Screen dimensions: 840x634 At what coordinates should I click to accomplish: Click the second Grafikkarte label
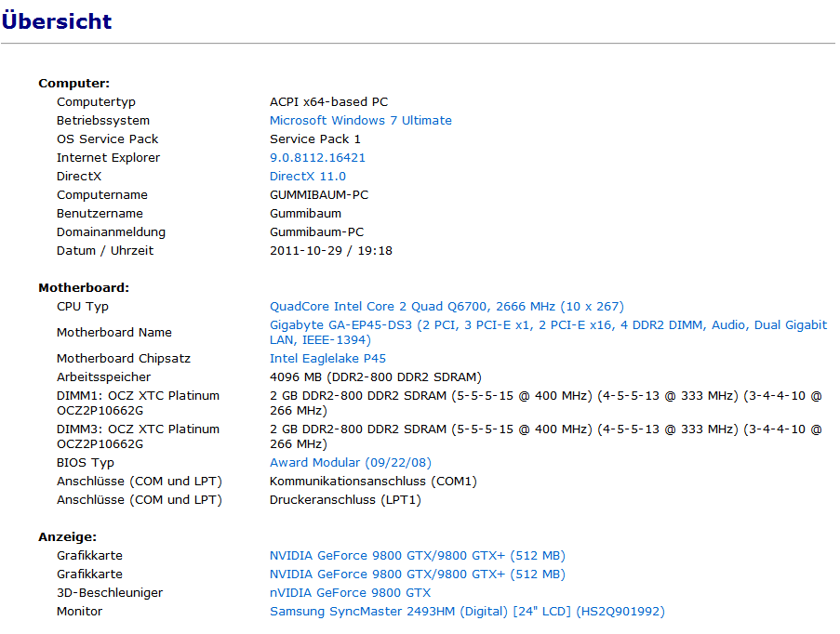point(89,574)
